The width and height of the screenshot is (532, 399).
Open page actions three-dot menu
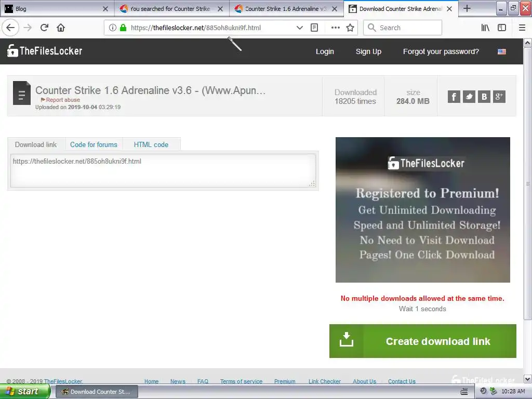tap(335, 28)
